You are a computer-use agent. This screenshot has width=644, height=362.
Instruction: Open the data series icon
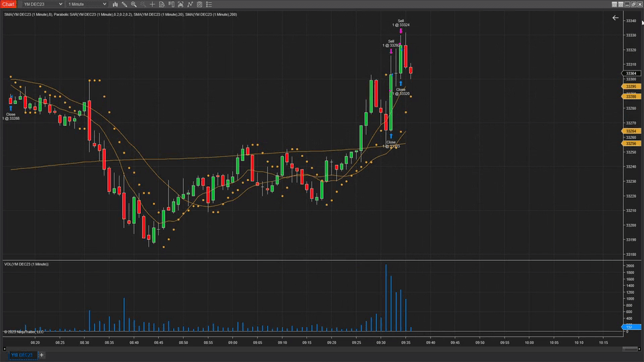click(x=162, y=4)
